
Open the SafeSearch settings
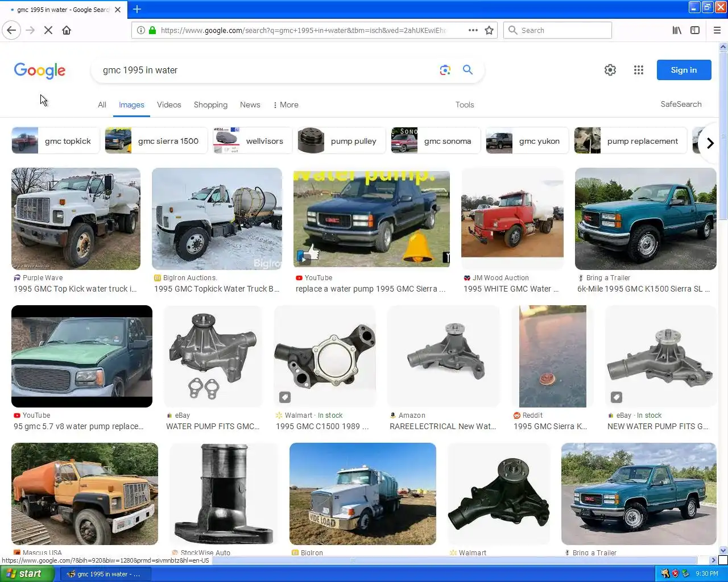(681, 104)
